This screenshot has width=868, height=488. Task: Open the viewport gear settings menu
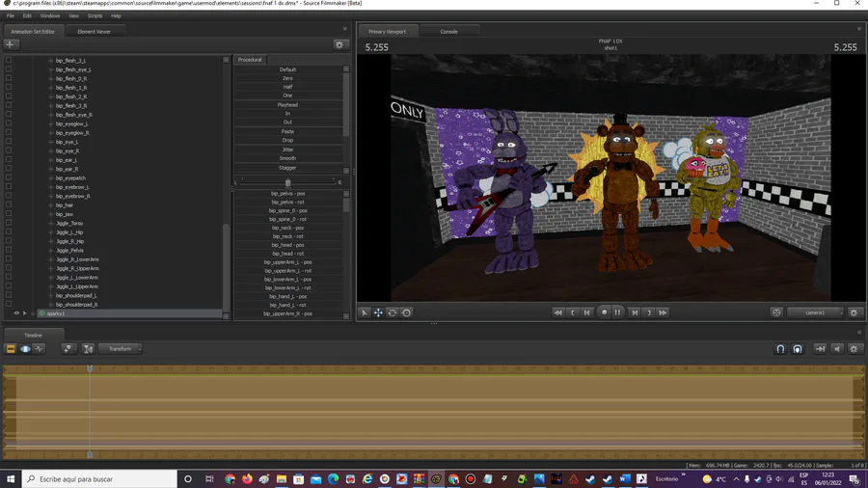coord(854,312)
